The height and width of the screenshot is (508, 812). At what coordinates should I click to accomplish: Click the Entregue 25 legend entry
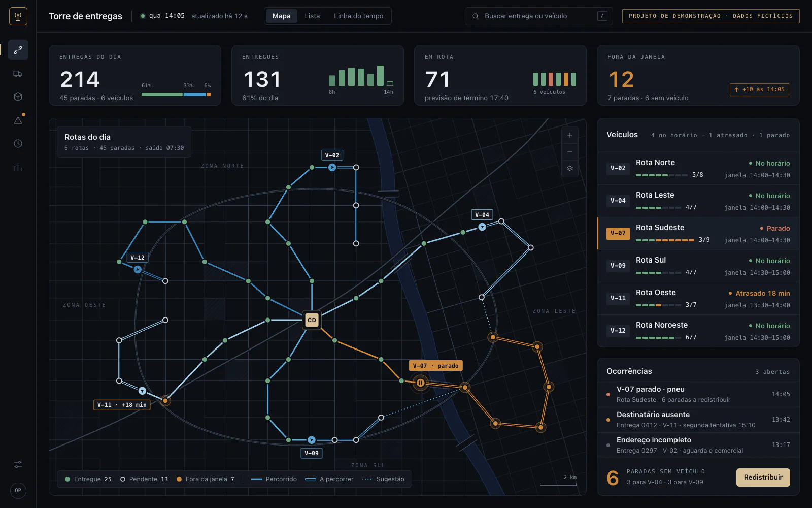coord(88,479)
